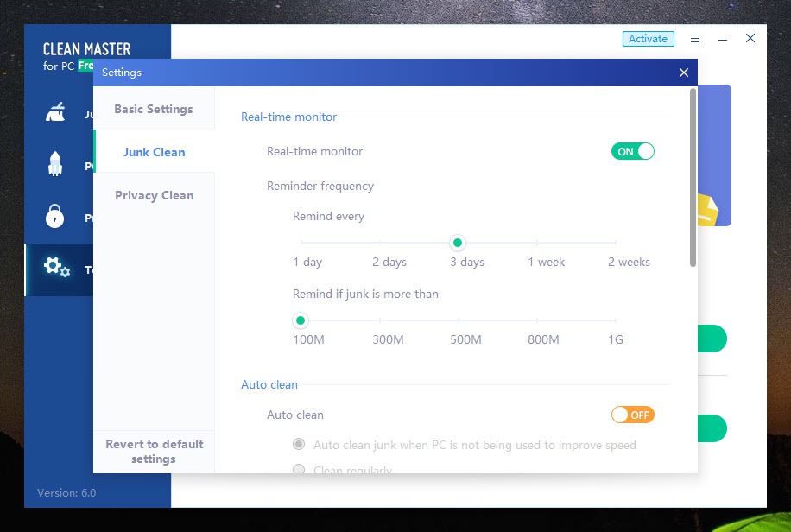The height and width of the screenshot is (532, 791).
Task: Minimize the Clean Master main window
Action: pyautogui.click(x=723, y=39)
